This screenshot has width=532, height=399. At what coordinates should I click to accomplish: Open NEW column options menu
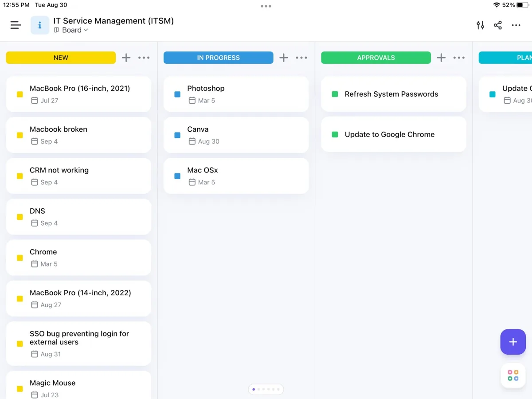pyautogui.click(x=144, y=58)
